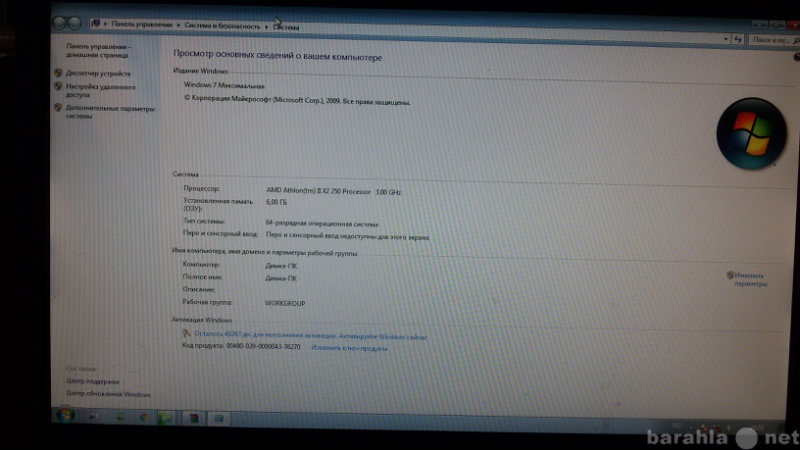Viewport: 800px width, 450px height.
Task: Click Изменить параметры link
Action: point(751,280)
